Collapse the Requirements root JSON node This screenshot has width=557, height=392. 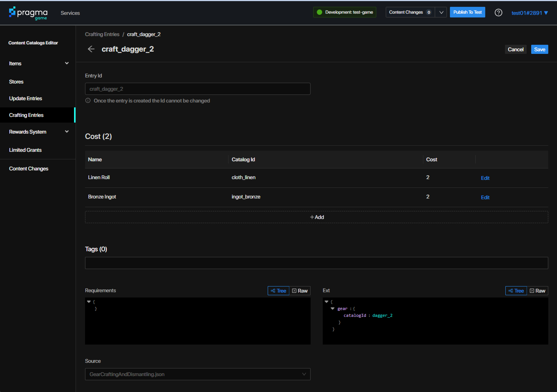click(89, 302)
